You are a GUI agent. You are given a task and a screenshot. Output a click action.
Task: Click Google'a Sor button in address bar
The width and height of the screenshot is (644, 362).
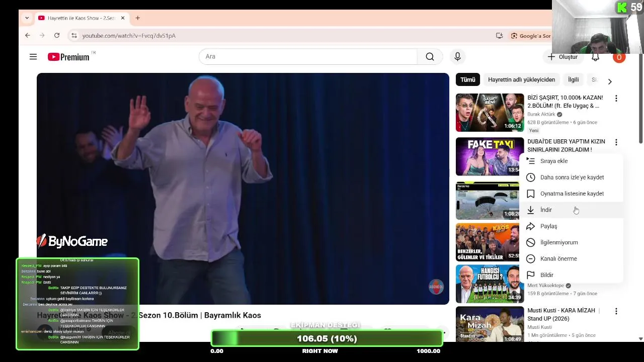(x=531, y=36)
